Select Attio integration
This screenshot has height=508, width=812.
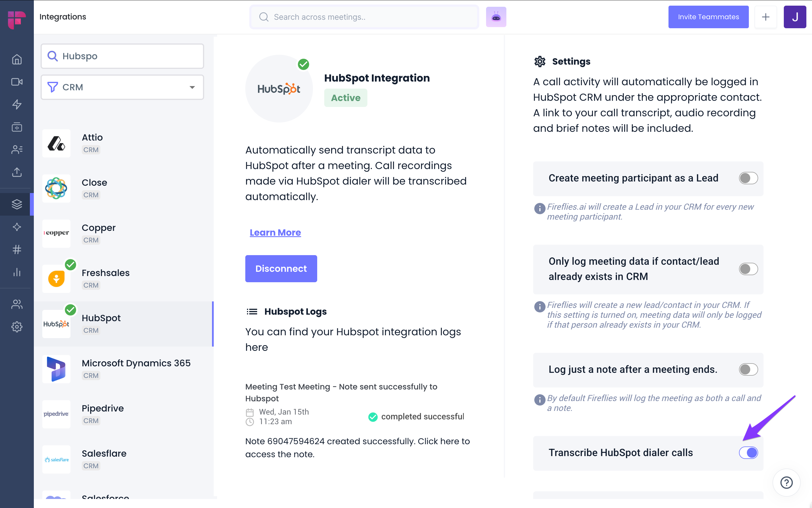coord(123,143)
